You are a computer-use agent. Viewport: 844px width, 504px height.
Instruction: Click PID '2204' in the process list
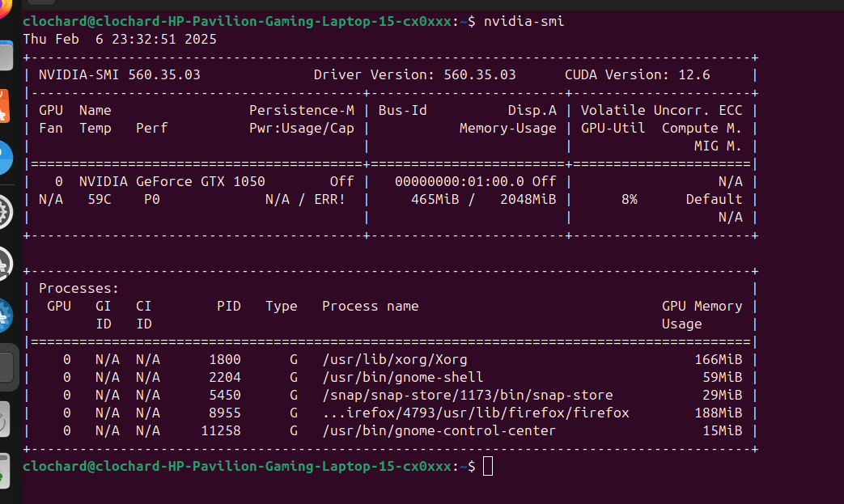(225, 377)
